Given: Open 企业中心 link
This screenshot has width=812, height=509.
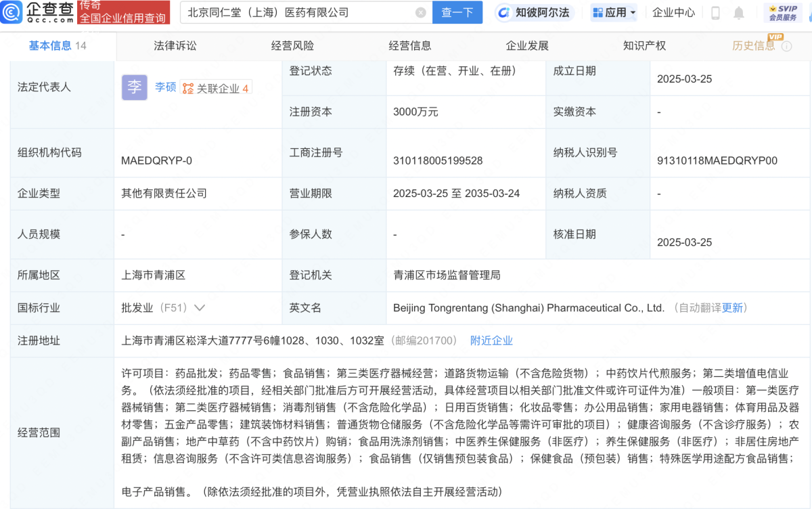Looking at the screenshot, I should pos(673,12).
